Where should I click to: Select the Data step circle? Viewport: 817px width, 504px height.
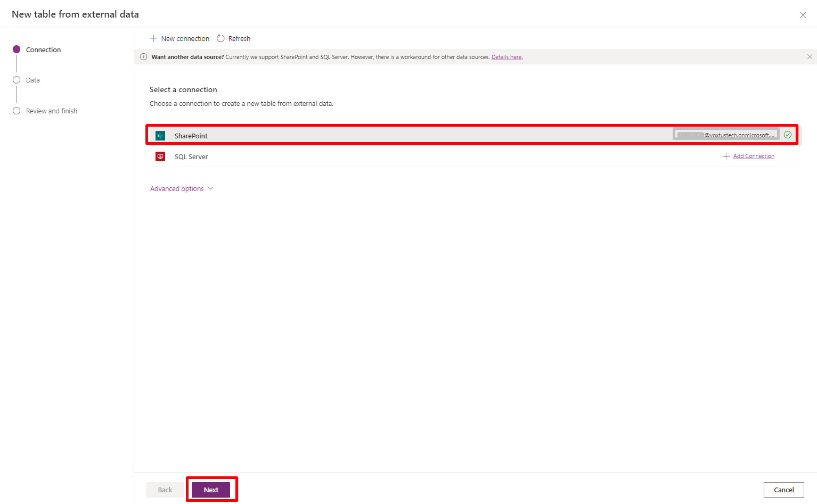(17, 80)
